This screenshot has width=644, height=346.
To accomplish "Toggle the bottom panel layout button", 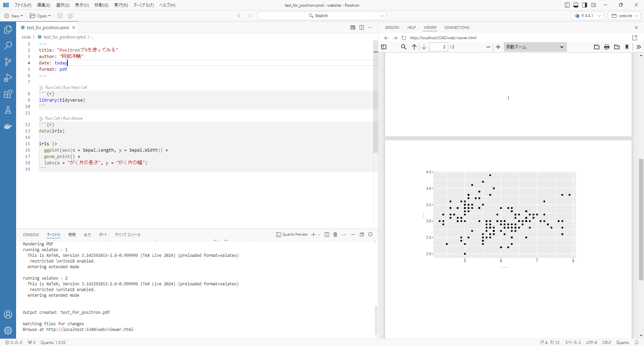I will (576, 5).
